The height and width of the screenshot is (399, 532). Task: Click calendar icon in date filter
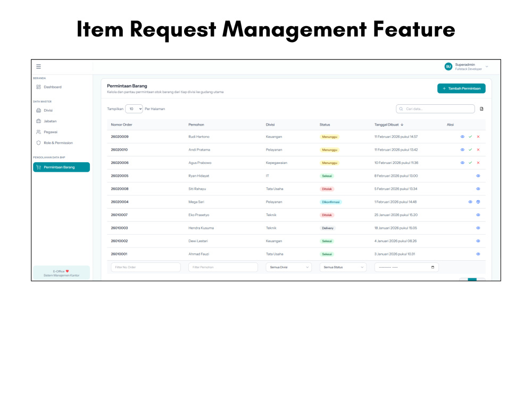pos(433,268)
